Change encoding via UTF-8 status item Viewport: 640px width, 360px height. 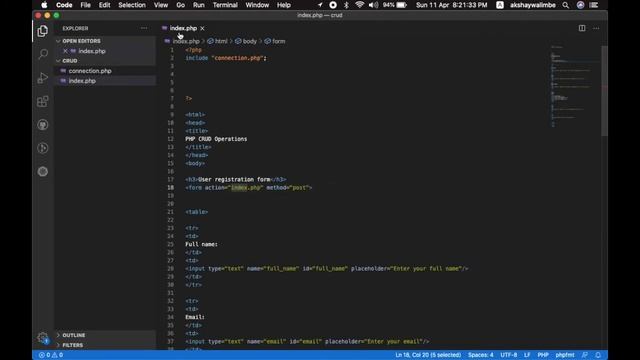[x=509, y=355]
